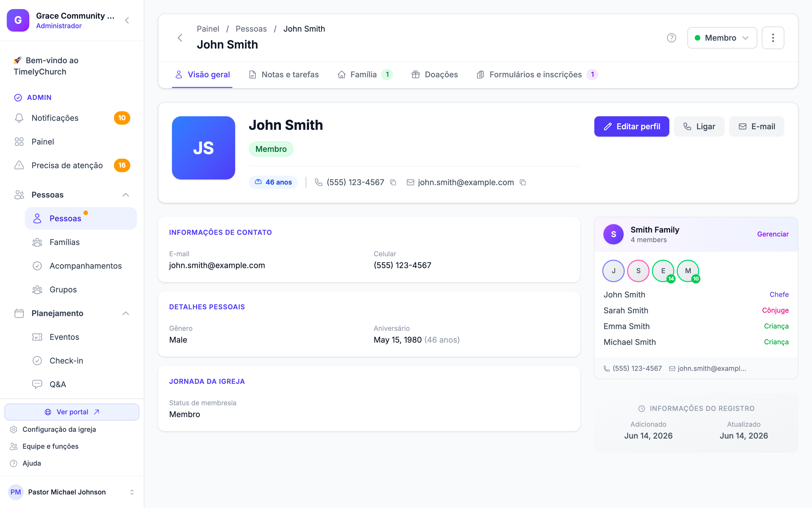The width and height of the screenshot is (812, 508).
Task: Click the Ligar call button
Action: [x=699, y=126]
